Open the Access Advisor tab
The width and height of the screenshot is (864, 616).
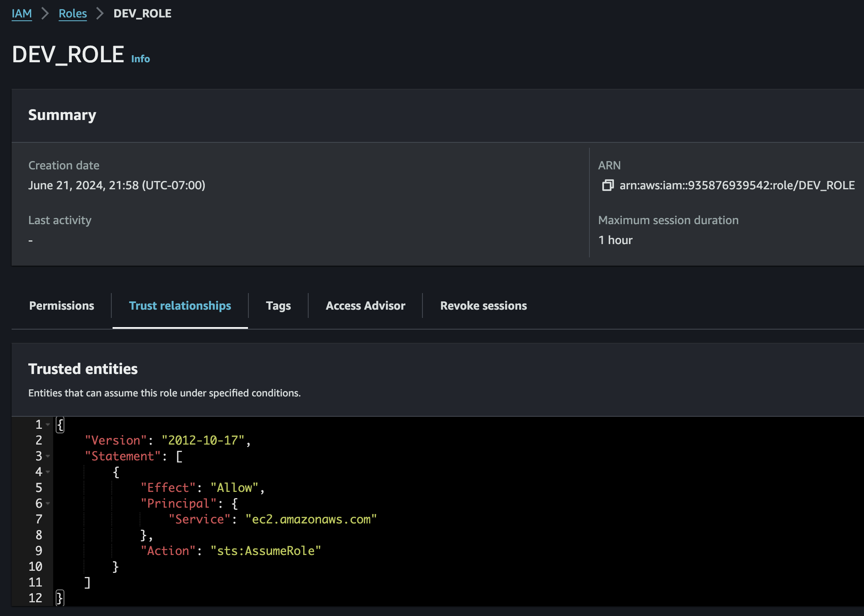coord(365,306)
